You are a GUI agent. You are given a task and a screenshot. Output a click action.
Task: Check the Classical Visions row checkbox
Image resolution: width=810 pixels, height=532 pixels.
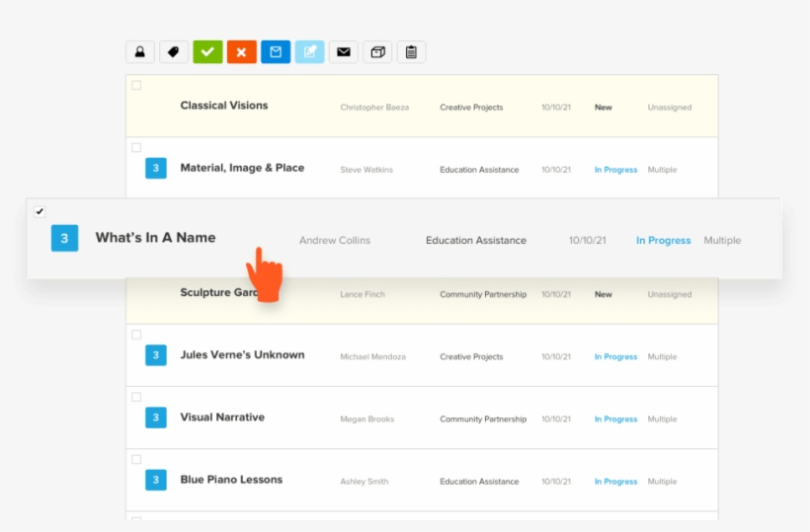[x=136, y=85]
